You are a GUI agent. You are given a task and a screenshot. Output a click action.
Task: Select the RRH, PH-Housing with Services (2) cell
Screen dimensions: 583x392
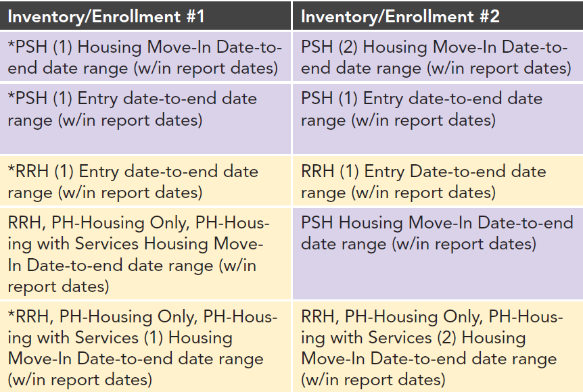click(x=437, y=347)
